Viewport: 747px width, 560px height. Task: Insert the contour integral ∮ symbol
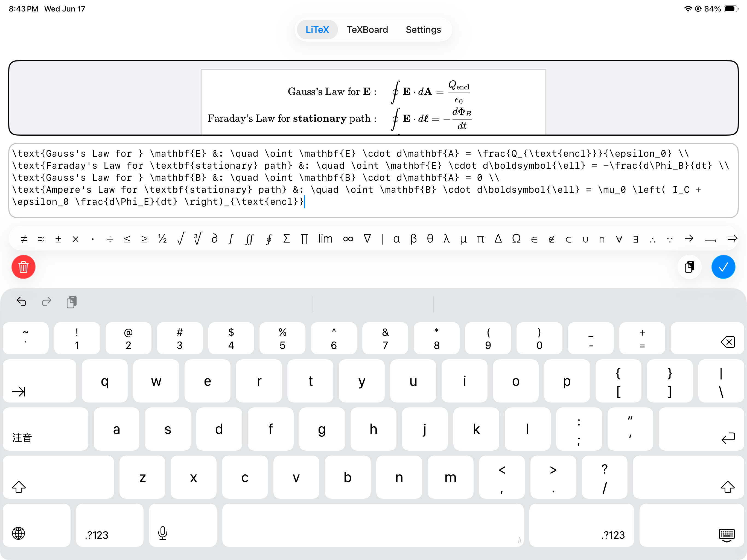[x=269, y=239]
